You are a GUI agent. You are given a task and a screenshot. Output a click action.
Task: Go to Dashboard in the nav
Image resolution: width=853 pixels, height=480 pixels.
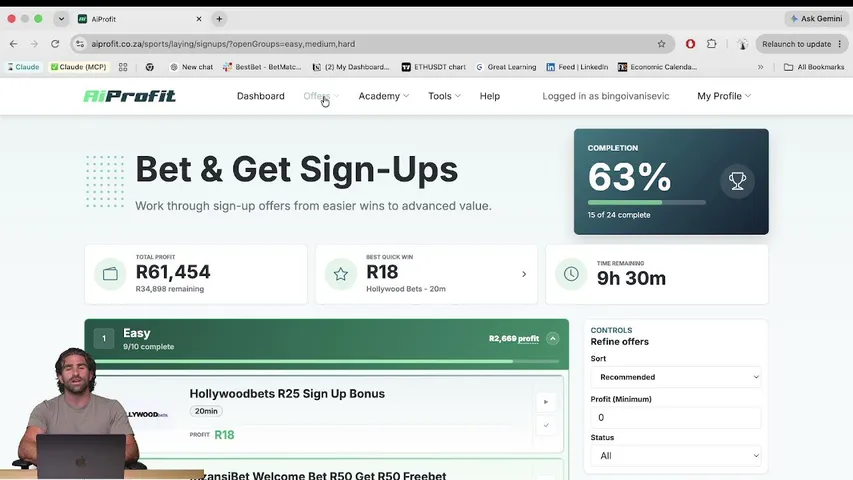[261, 96]
